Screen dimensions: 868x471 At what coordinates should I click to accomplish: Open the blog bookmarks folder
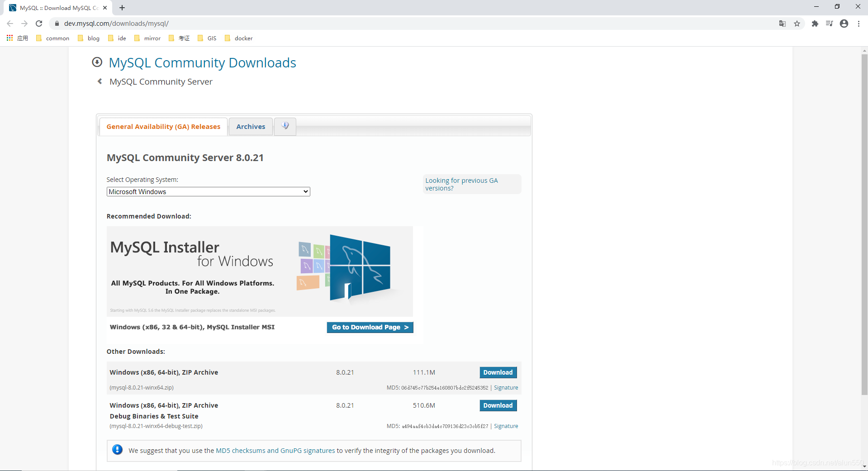click(x=89, y=38)
